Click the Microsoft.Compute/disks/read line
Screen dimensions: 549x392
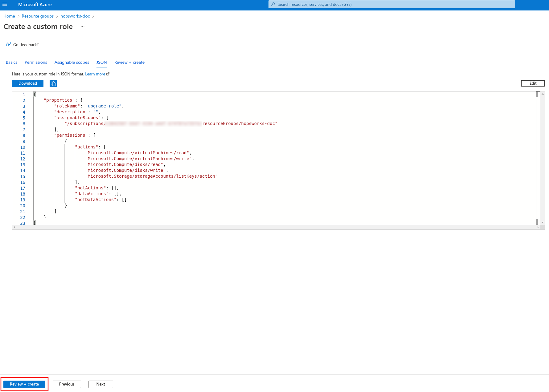pos(125,165)
